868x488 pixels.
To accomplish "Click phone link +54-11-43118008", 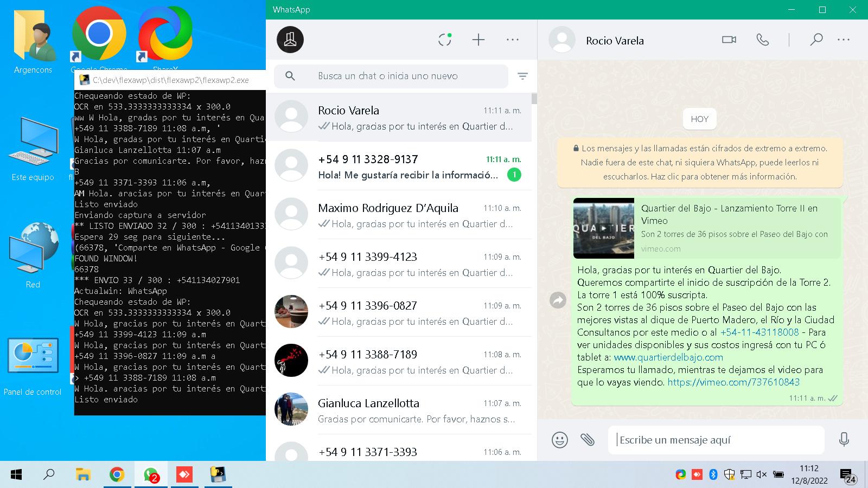I will coord(759,332).
